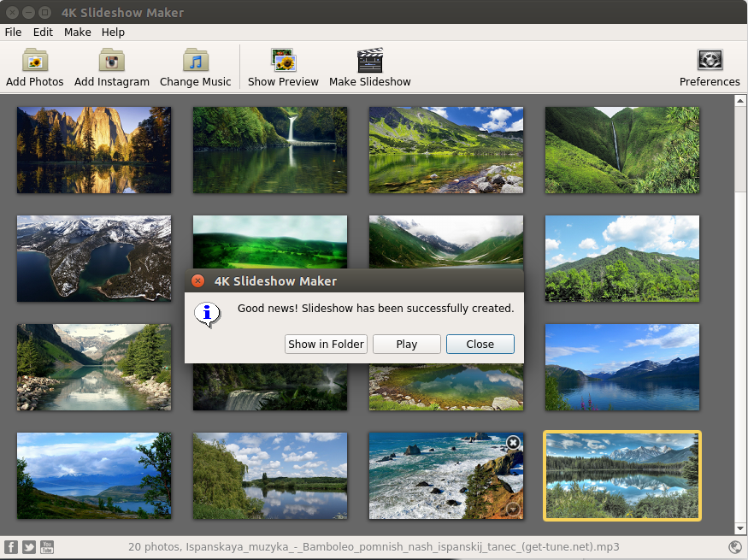
Task: Click the Make Slideshow clapperboard icon
Action: pos(369,61)
